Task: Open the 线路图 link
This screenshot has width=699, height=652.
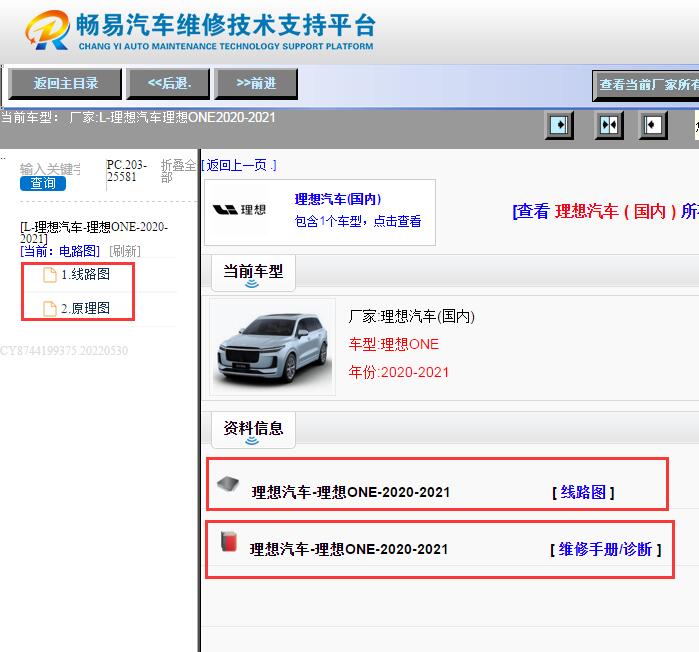Action: (583, 492)
